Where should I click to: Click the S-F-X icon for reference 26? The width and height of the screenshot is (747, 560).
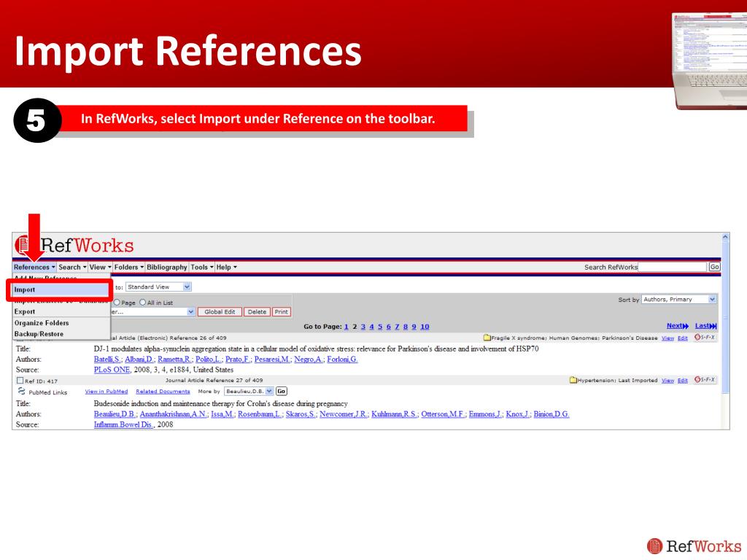[705, 337]
